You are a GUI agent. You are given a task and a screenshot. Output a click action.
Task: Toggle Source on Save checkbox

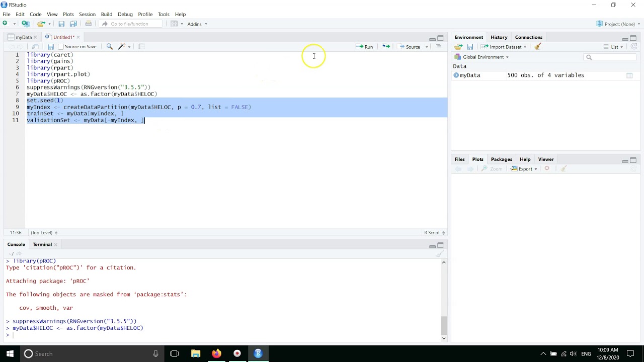pyautogui.click(x=61, y=47)
